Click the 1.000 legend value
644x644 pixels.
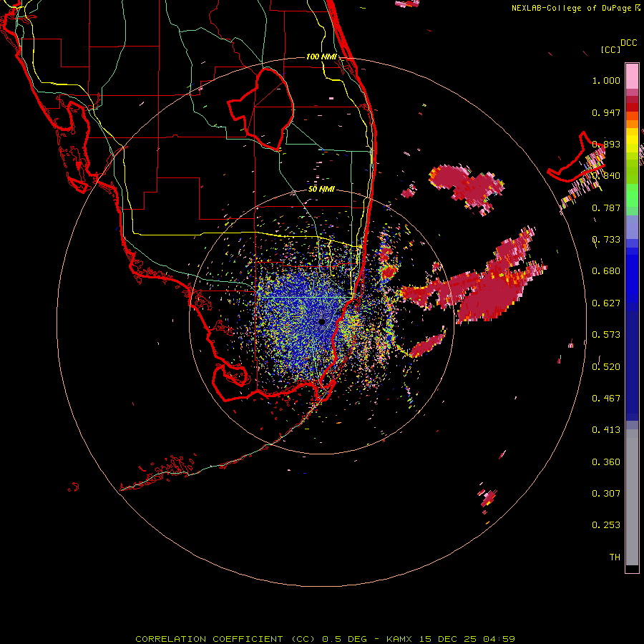[x=606, y=80]
